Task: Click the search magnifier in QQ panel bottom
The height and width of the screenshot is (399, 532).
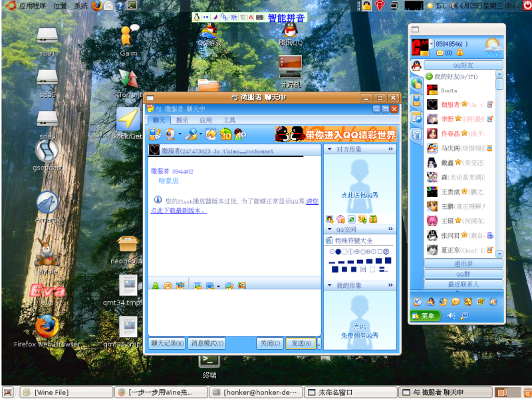Action: (x=464, y=316)
